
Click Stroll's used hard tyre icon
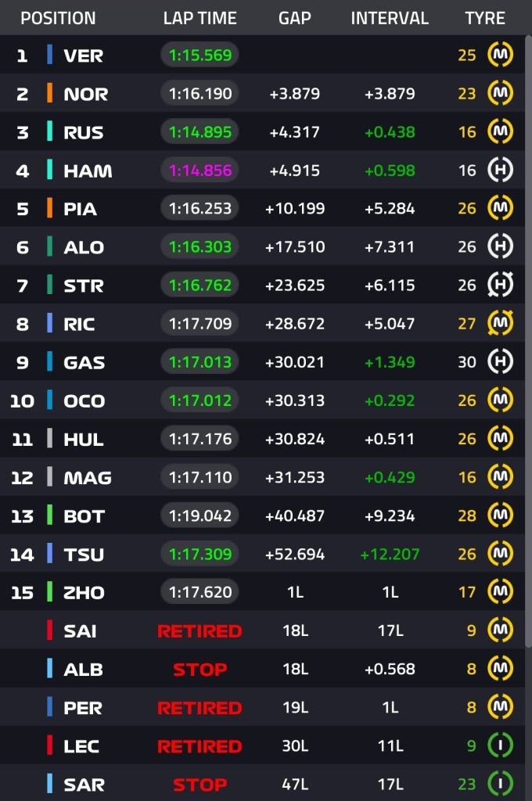[500, 285]
